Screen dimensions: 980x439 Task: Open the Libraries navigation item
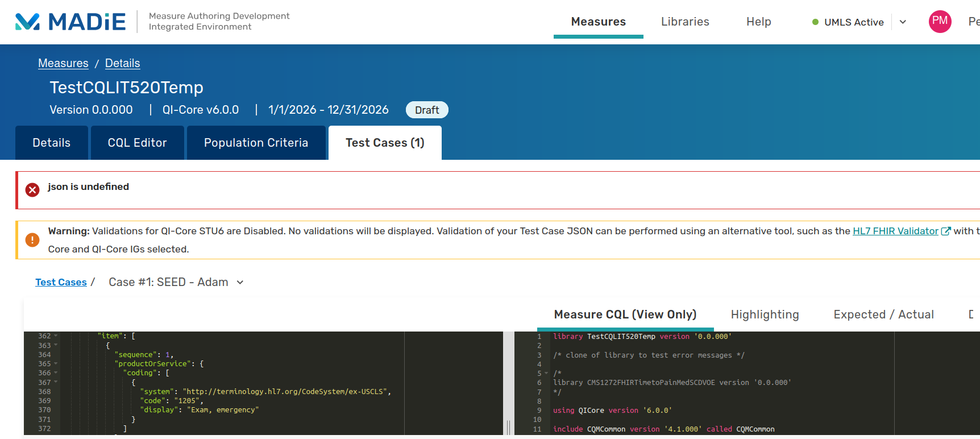[685, 22]
